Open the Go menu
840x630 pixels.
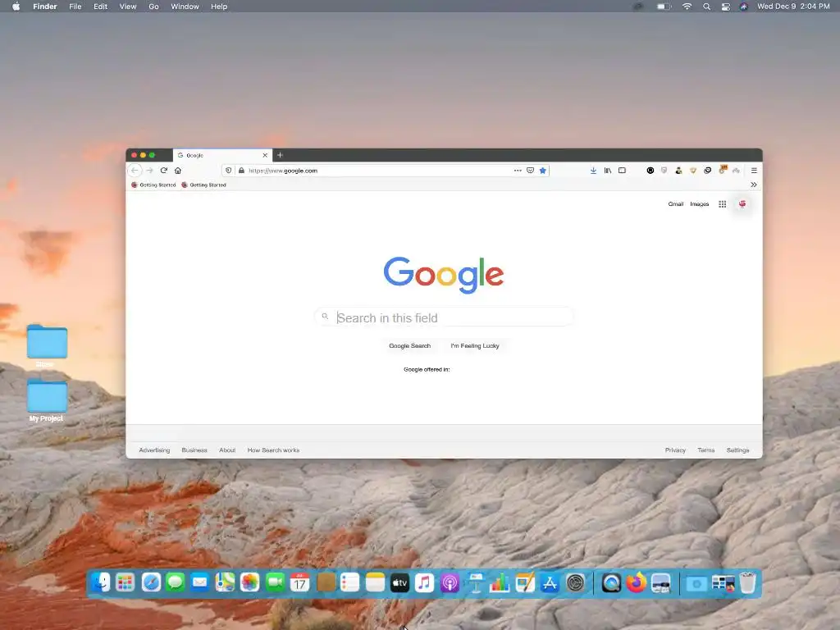[x=153, y=7]
